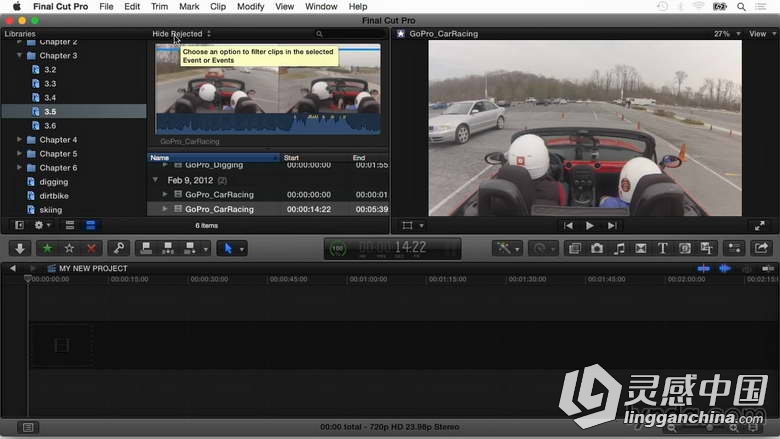780x439 pixels.
Task: Go to next edit in viewer
Action: point(612,226)
